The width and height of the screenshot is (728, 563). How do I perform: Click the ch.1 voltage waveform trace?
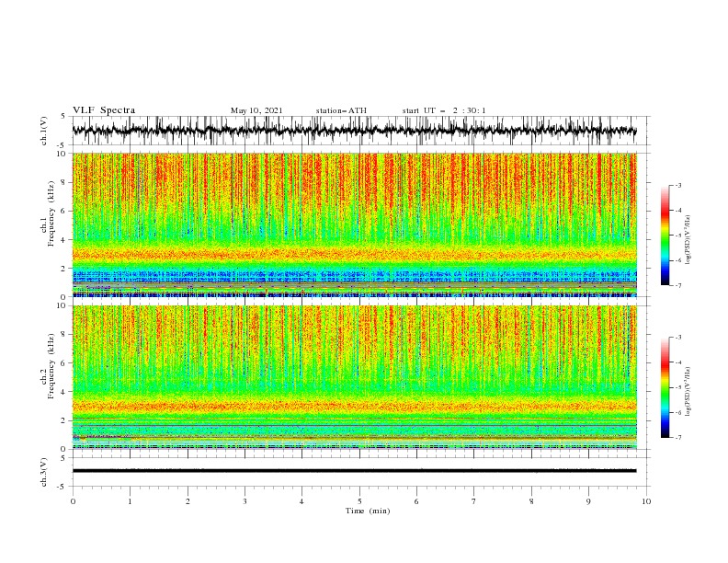click(354, 131)
